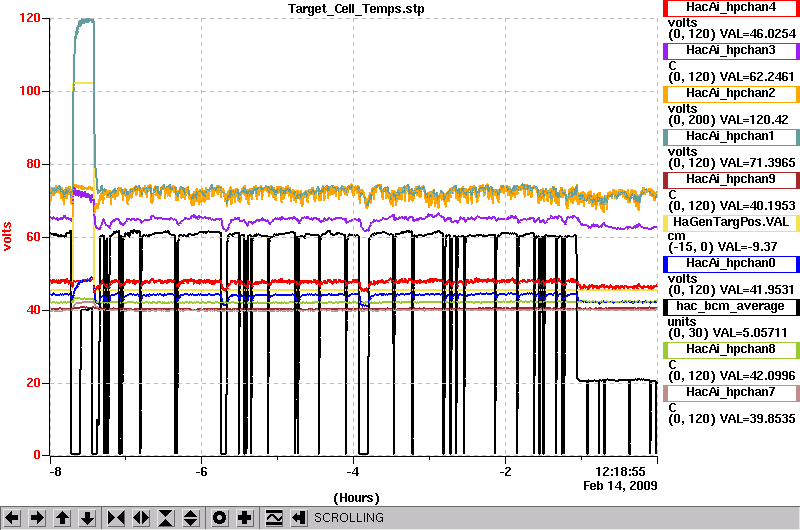Select the hac_bcm_average curve label
This screenshot has height=530, width=800.
(731, 307)
